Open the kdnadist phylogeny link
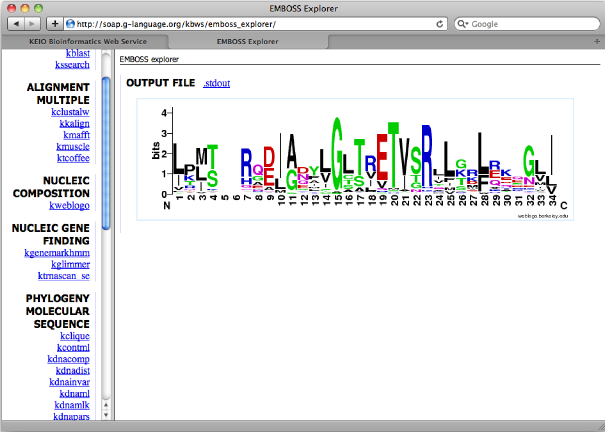 coord(73,371)
